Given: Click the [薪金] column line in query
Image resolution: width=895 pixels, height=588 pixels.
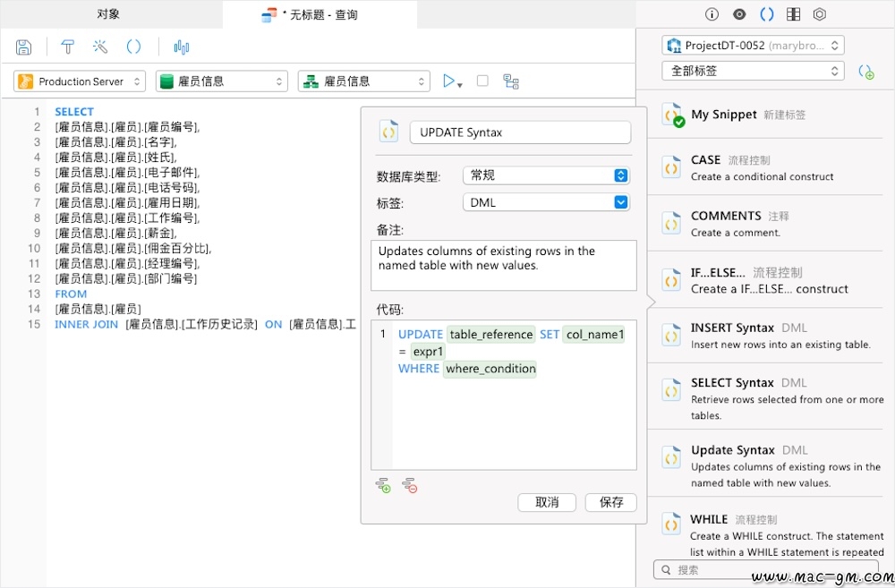Looking at the screenshot, I should pyautogui.click(x=115, y=233).
